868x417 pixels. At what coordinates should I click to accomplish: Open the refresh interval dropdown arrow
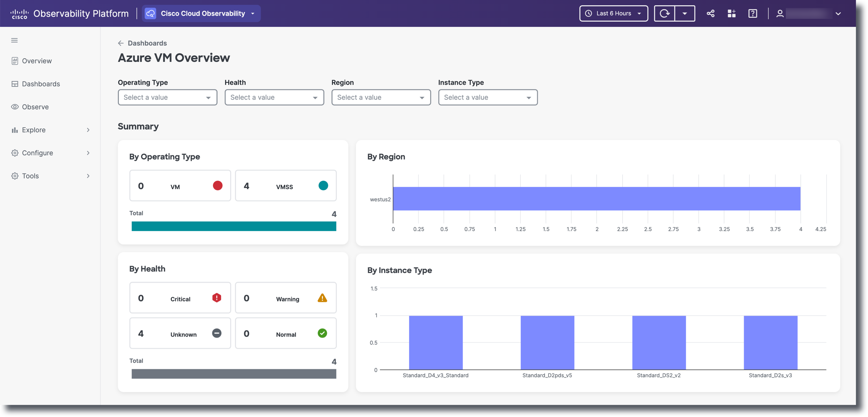click(x=685, y=14)
